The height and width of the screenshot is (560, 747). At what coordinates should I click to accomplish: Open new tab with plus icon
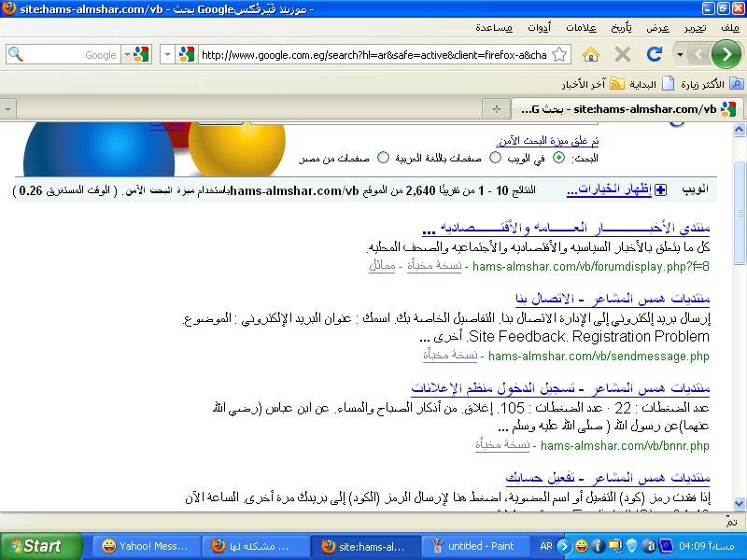[498, 109]
